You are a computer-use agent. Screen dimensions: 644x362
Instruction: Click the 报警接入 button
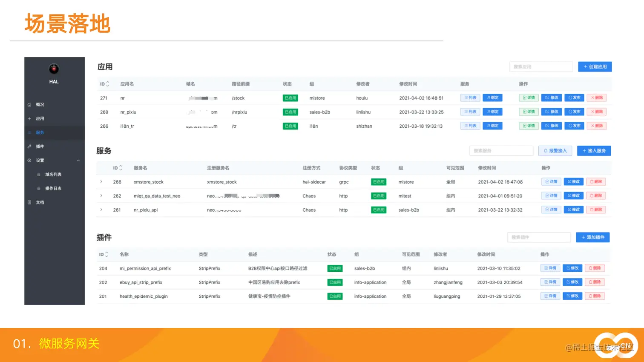click(555, 151)
